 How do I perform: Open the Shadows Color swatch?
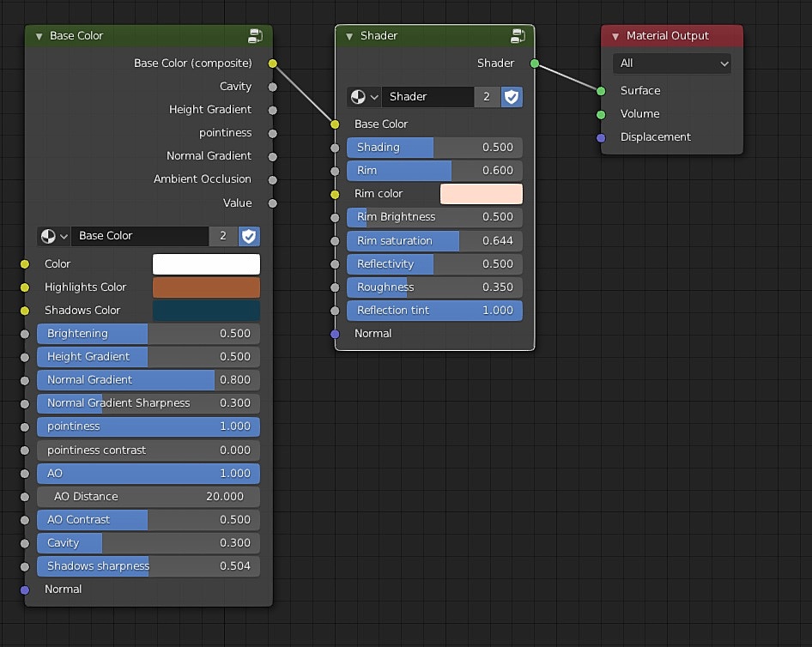(x=206, y=310)
